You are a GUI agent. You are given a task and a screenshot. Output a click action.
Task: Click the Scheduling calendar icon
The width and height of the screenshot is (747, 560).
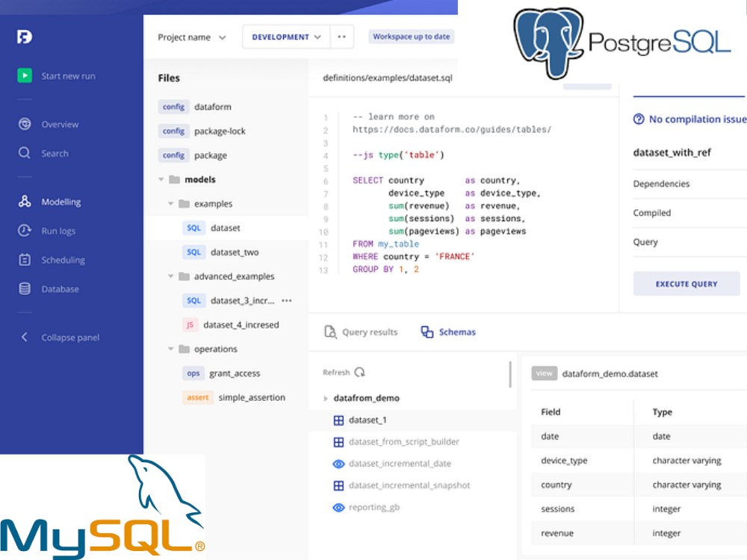click(x=25, y=260)
